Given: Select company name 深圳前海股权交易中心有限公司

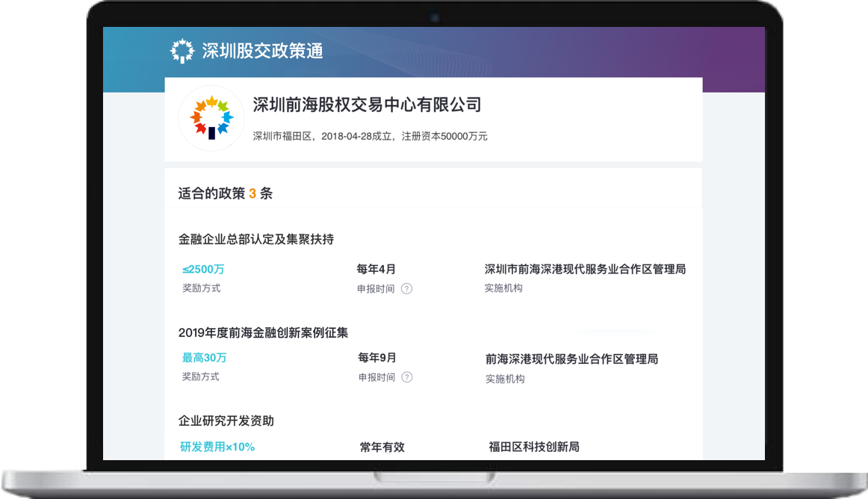Looking at the screenshot, I should pyautogui.click(x=367, y=105).
